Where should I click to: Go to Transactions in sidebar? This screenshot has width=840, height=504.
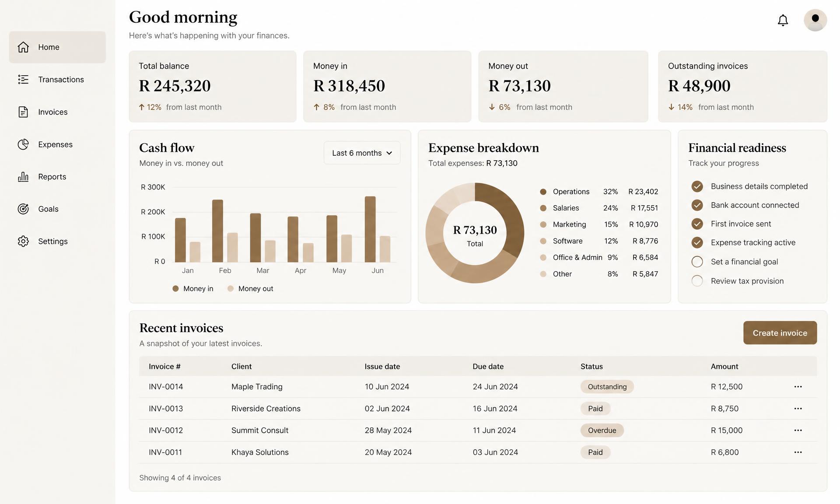57,79
